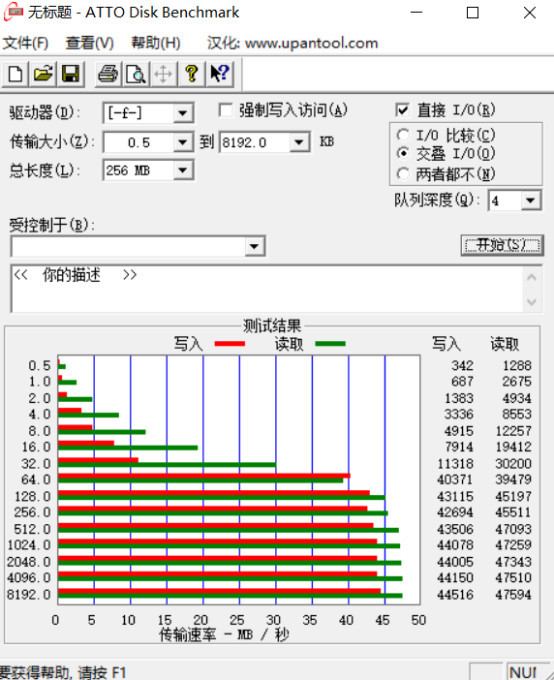The image size is (554, 680).
Task: Select I/O 比较(C) radio option
Action: [403, 135]
